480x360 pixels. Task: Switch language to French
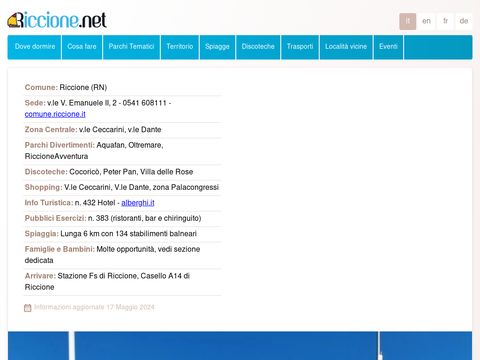coord(445,21)
